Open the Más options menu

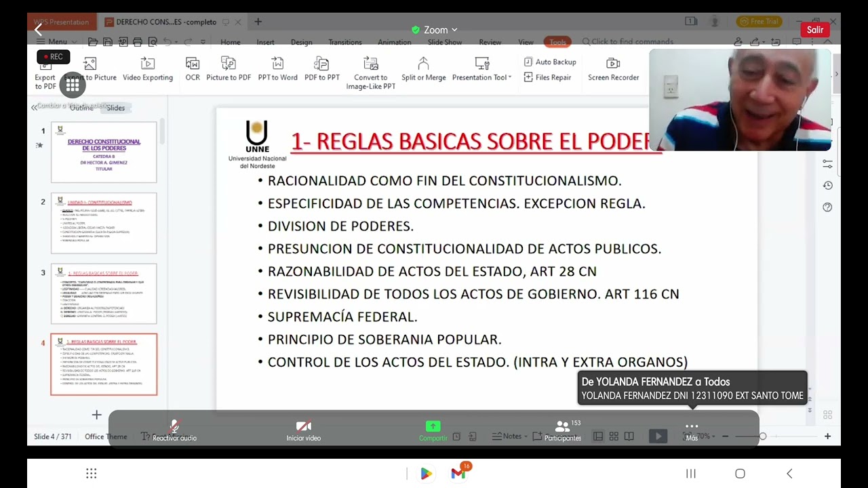(692, 430)
